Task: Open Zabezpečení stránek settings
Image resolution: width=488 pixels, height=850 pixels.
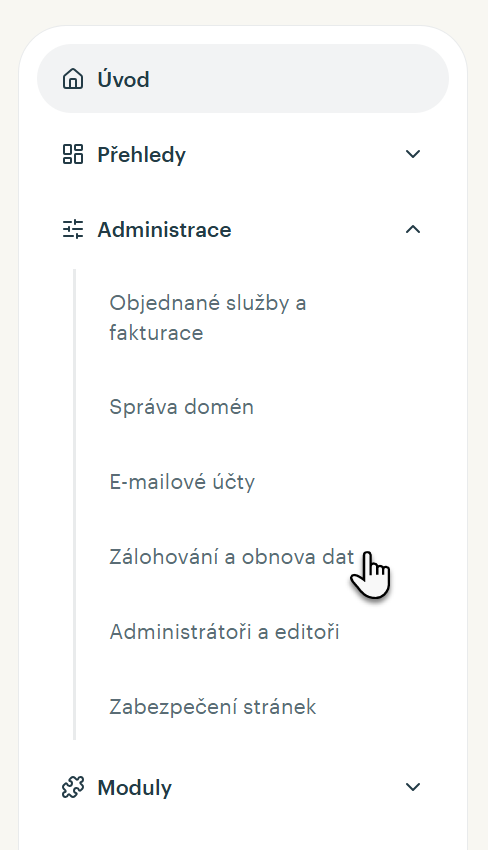Action: pos(213,707)
